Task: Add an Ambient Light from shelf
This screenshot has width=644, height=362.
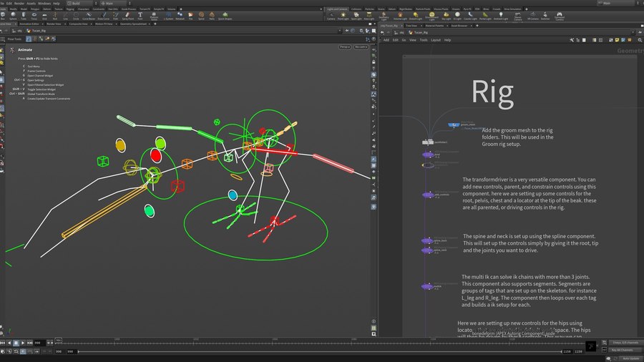Action: click(x=501, y=16)
